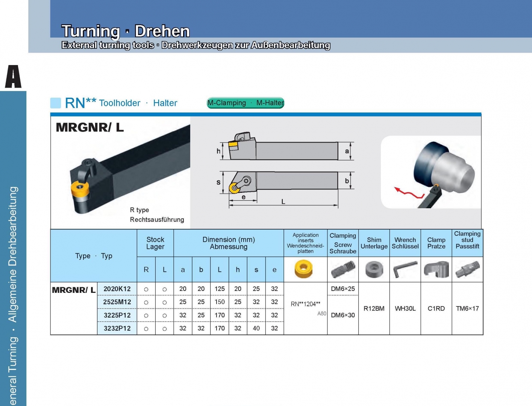Viewport: 532px width, 406px height.
Task: Click the 'h' dimension column header
Action: click(x=238, y=270)
